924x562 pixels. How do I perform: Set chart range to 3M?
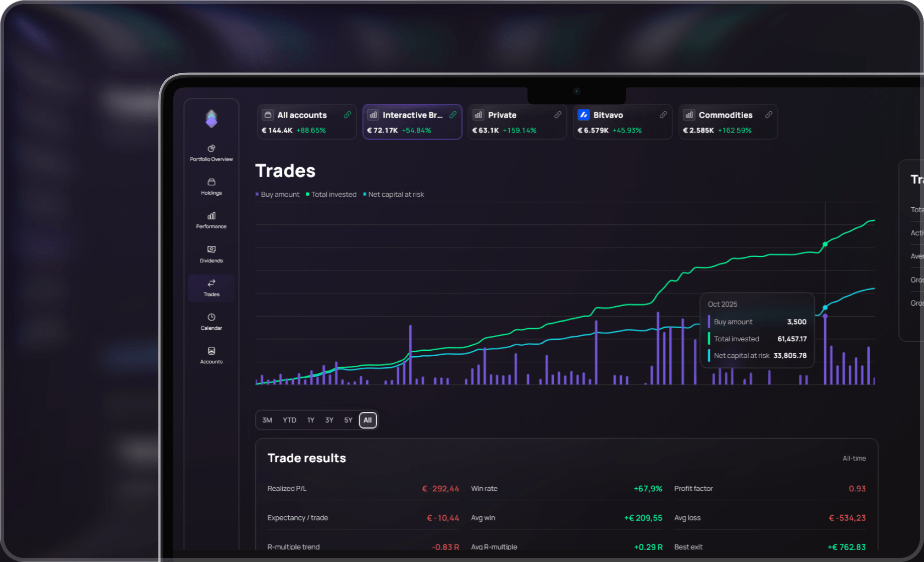[267, 420]
